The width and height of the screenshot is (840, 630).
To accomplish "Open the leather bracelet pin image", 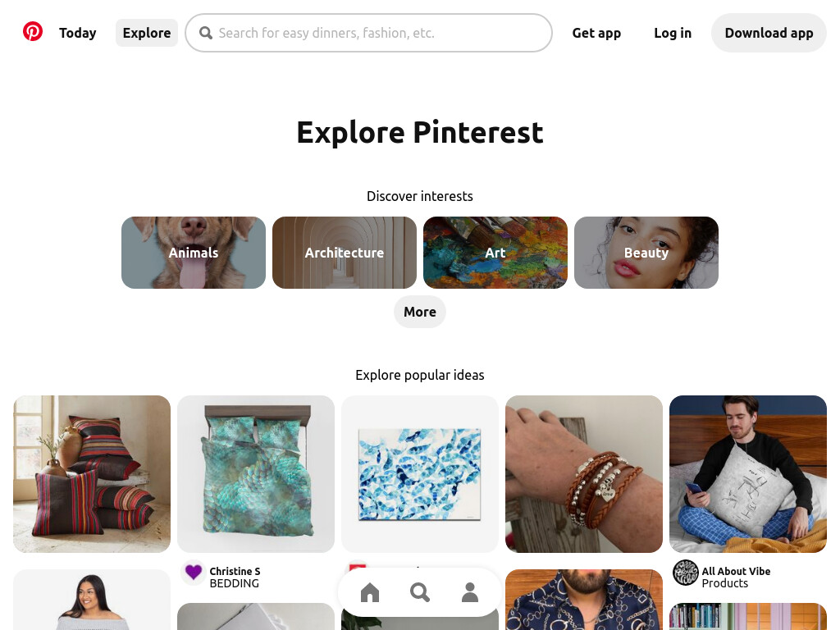I will 584,474.
